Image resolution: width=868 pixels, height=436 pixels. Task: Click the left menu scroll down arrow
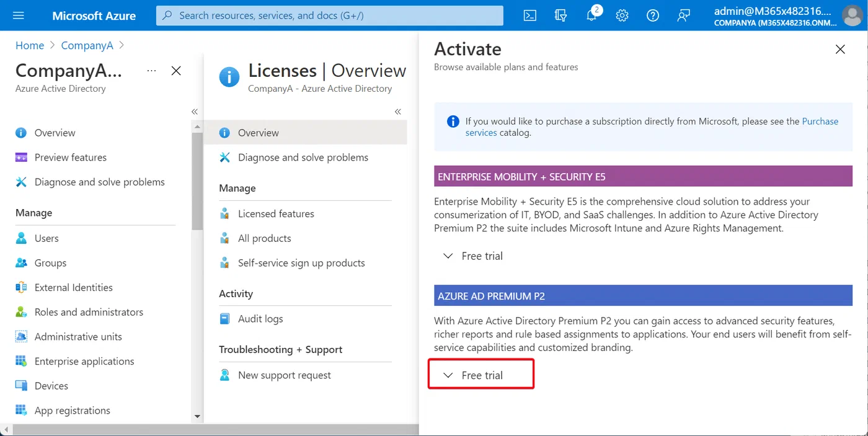197,416
